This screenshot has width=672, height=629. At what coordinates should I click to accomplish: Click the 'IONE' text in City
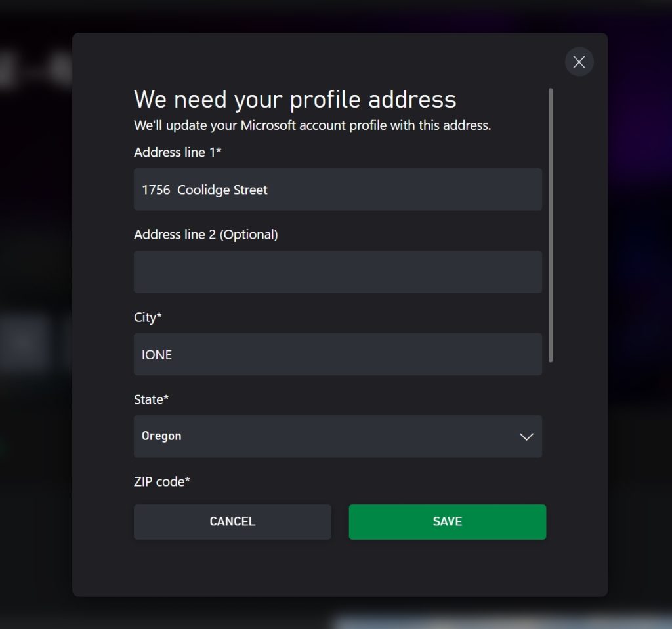[156, 355]
